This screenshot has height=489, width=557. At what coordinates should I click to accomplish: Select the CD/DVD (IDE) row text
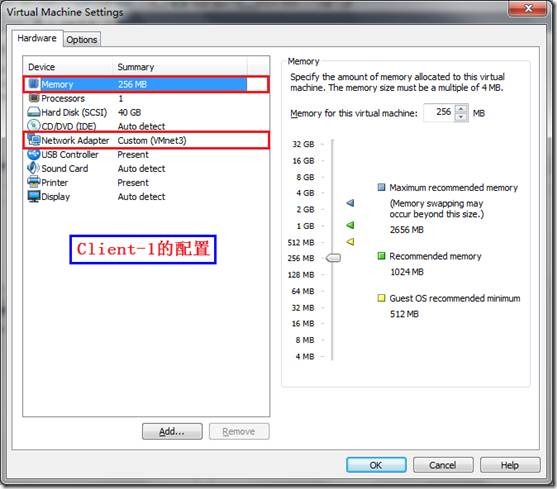(69, 126)
